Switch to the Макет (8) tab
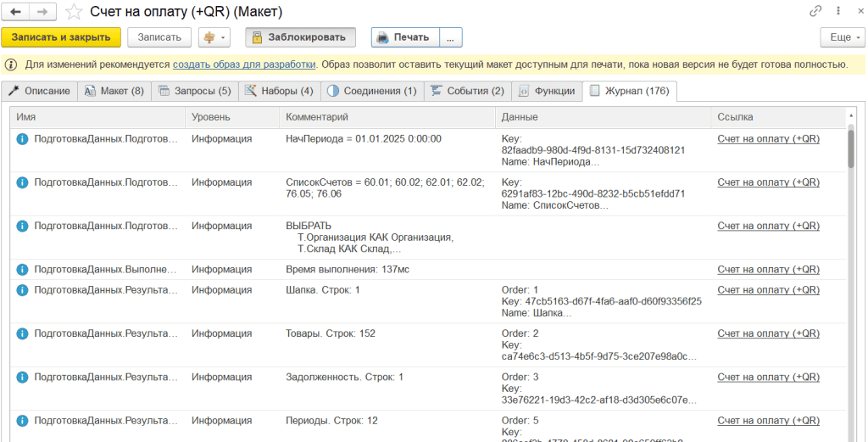 114,92
